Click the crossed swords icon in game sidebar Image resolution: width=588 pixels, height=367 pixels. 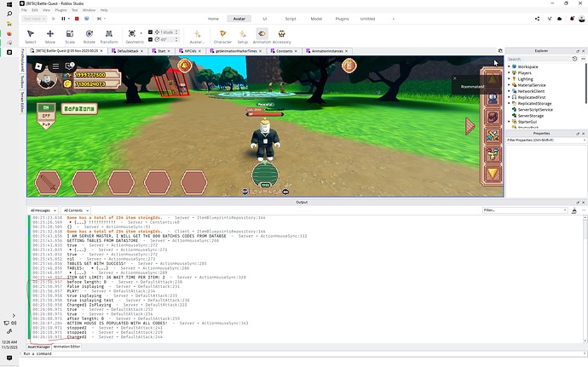pos(493,135)
